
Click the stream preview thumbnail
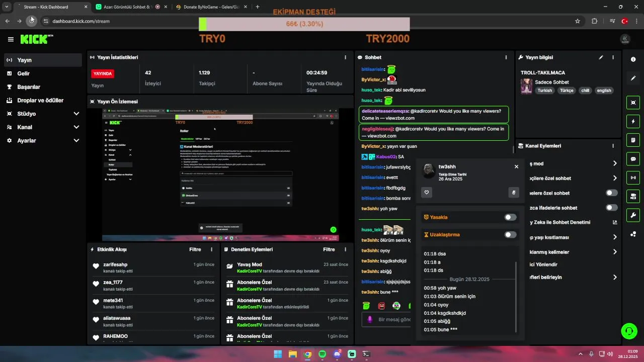coord(220,174)
